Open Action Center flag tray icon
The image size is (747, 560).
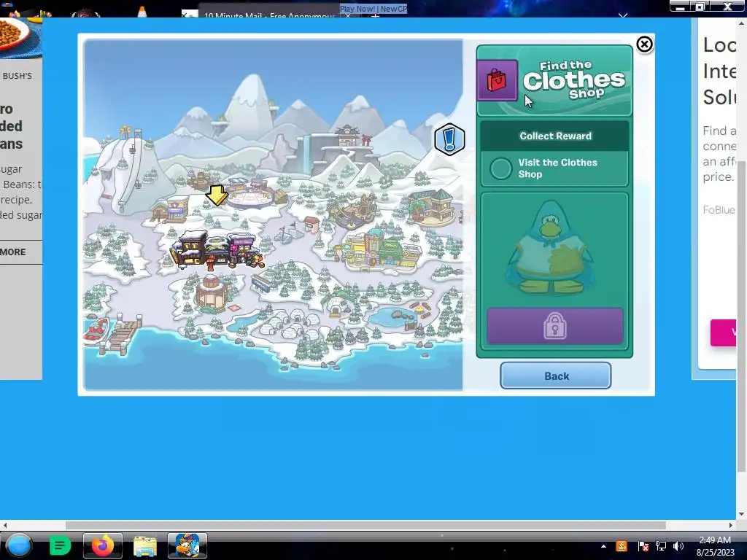[x=643, y=546]
